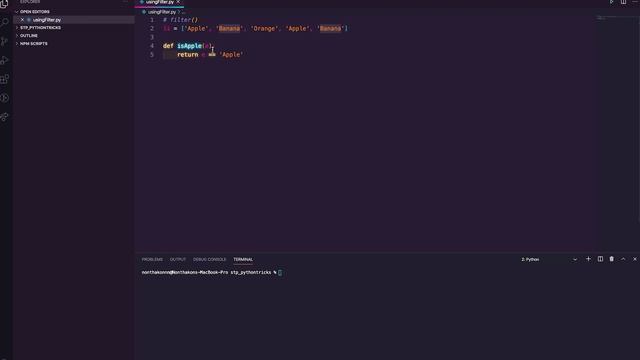Screen dimensions: 640x360
Task: Click line number 3 in the gutter
Action: point(152,37)
